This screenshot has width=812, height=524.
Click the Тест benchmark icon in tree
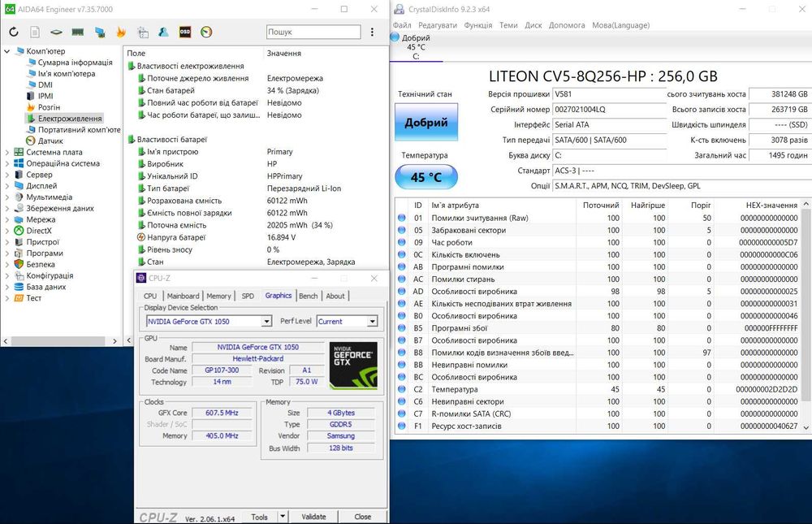point(19,298)
